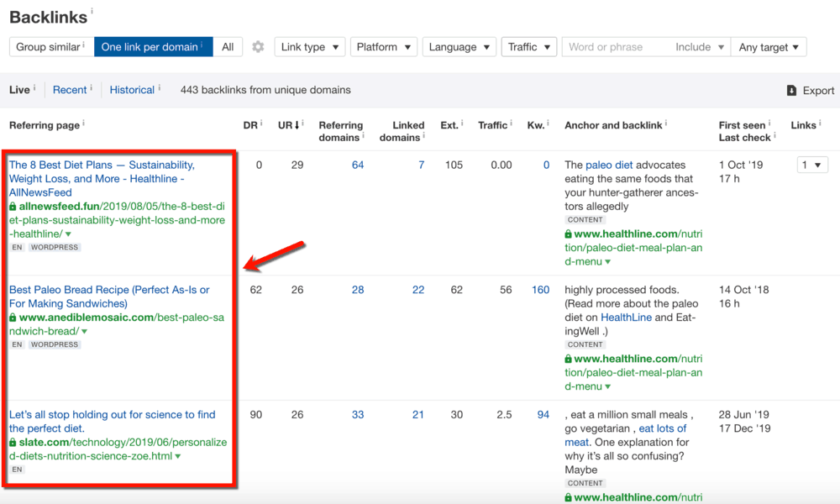
Task: Switch to the Recent tab
Action: tap(71, 89)
